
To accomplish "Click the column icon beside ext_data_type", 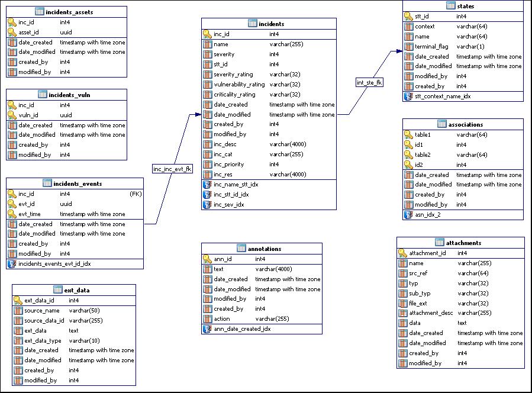I will point(18,340).
